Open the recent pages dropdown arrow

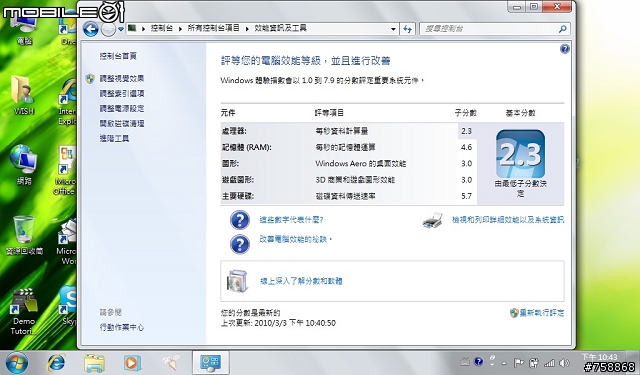pos(121,29)
